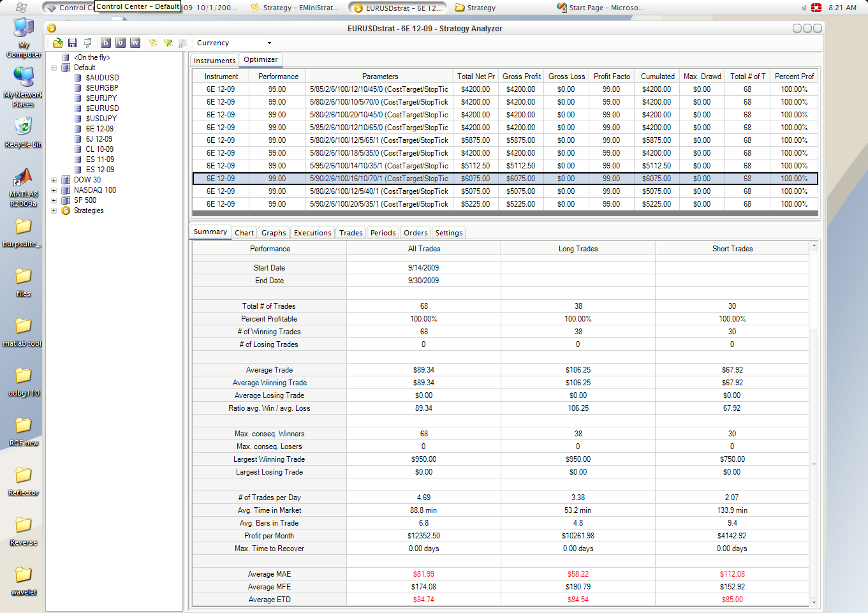Sort by Gross Loss column header

(566, 77)
